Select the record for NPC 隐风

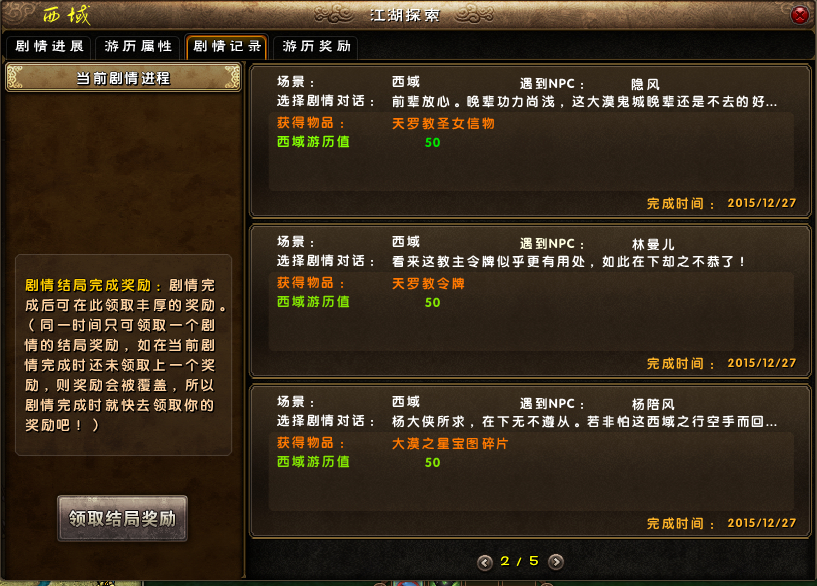(x=530, y=142)
